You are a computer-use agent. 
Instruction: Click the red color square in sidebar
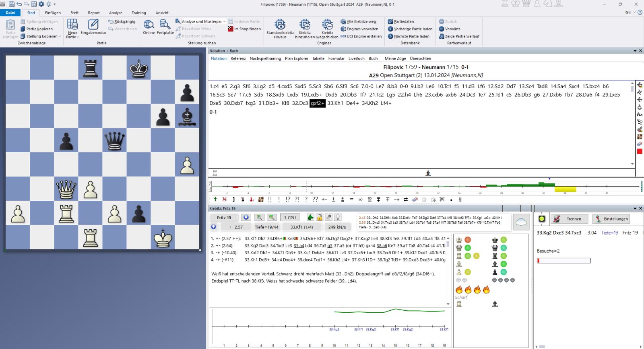click(640, 152)
